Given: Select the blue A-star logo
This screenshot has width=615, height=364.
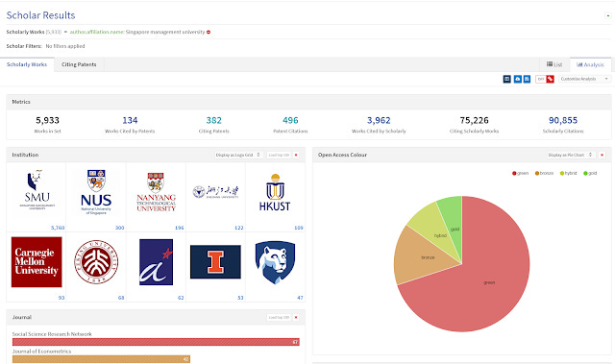Looking at the screenshot, I should tap(156, 262).
